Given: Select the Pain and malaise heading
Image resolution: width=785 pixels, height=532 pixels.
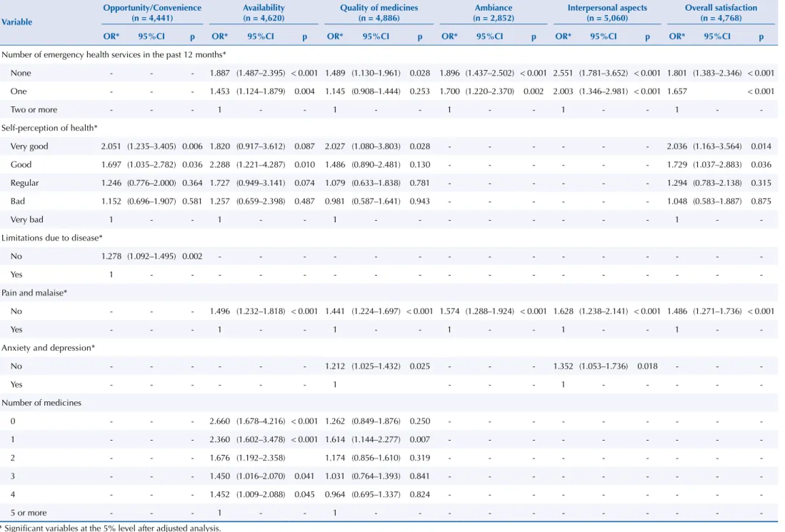Looking at the screenshot, I should (34, 293).
